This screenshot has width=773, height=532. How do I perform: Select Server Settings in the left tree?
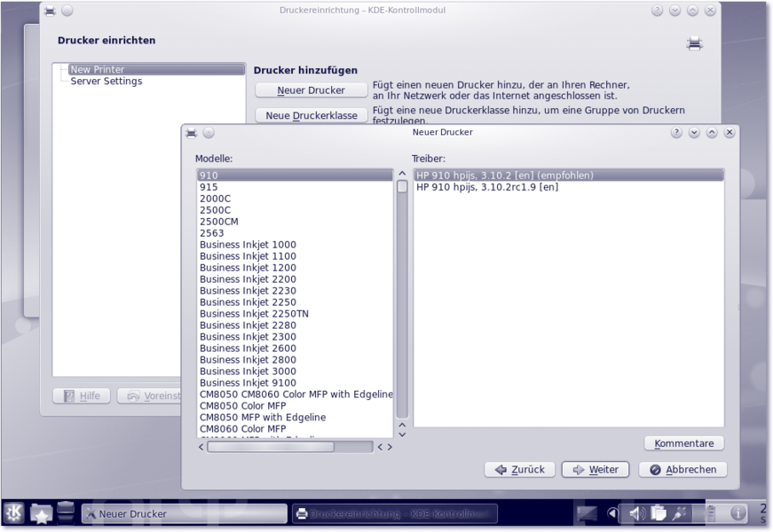click(106, 82)
